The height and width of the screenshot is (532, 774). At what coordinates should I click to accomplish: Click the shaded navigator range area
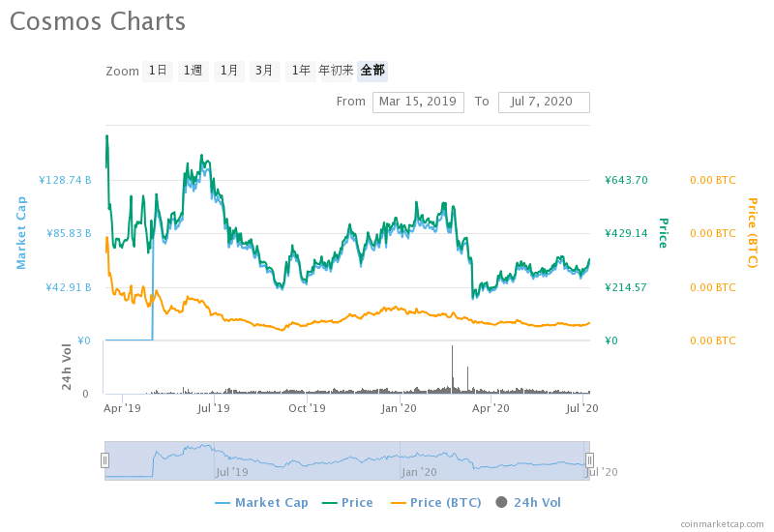[x=347, y=460]
